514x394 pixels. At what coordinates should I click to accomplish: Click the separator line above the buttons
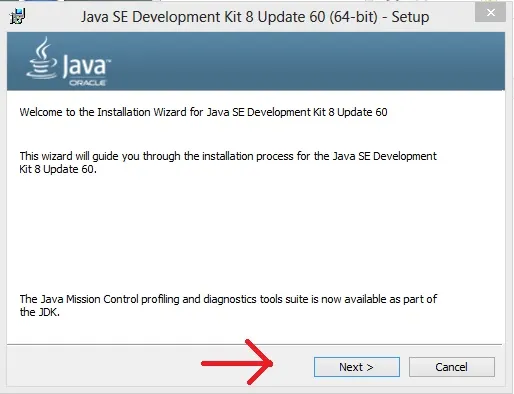254,344
